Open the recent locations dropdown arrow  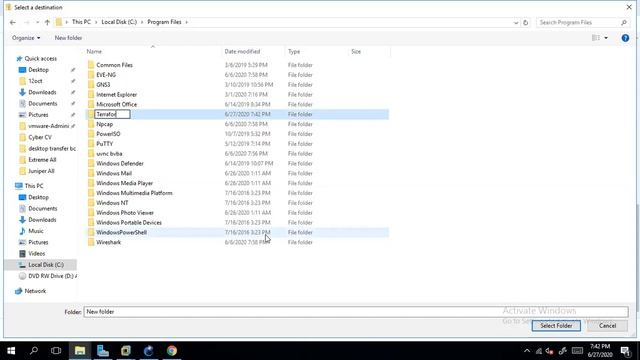37,22
